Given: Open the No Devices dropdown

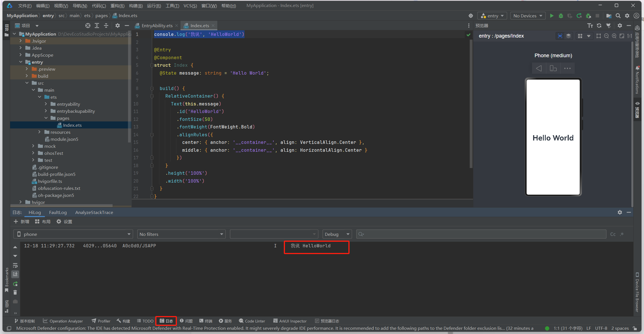Looking at the screenshot, I should pos(527,16).
